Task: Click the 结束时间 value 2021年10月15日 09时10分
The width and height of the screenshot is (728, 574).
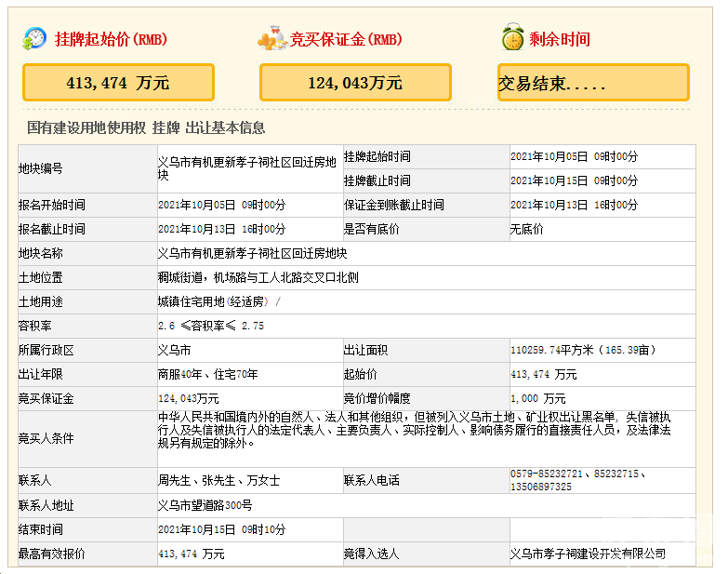Action: [x=221, y=529]
